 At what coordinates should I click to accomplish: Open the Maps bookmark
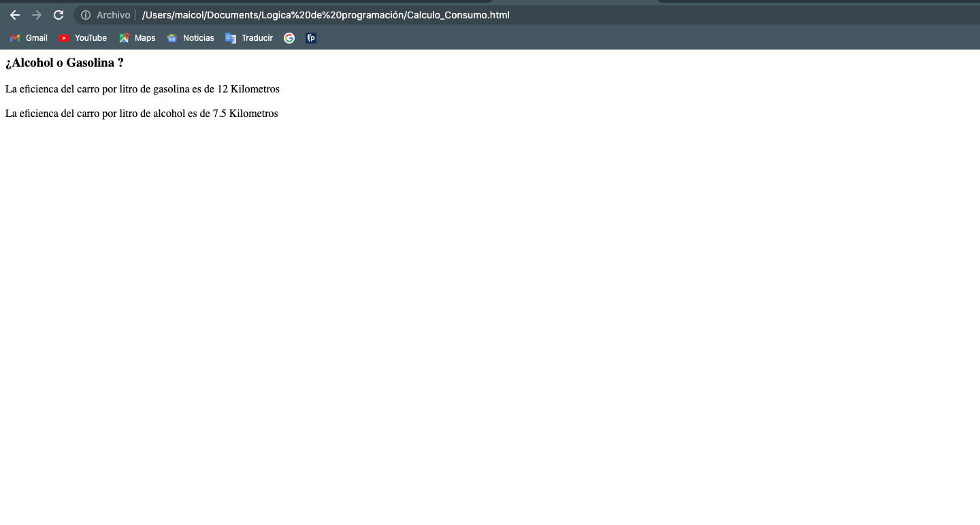(x=137, y=38)
